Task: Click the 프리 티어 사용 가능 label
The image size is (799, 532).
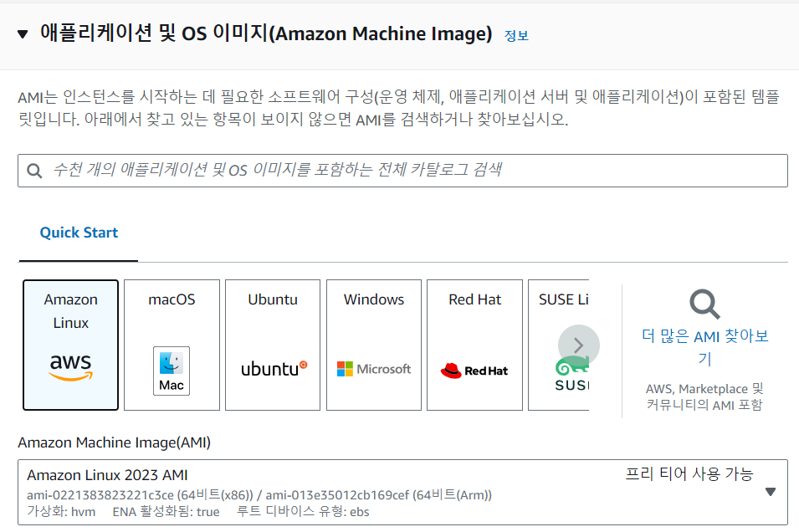Action: pos(689,474)
